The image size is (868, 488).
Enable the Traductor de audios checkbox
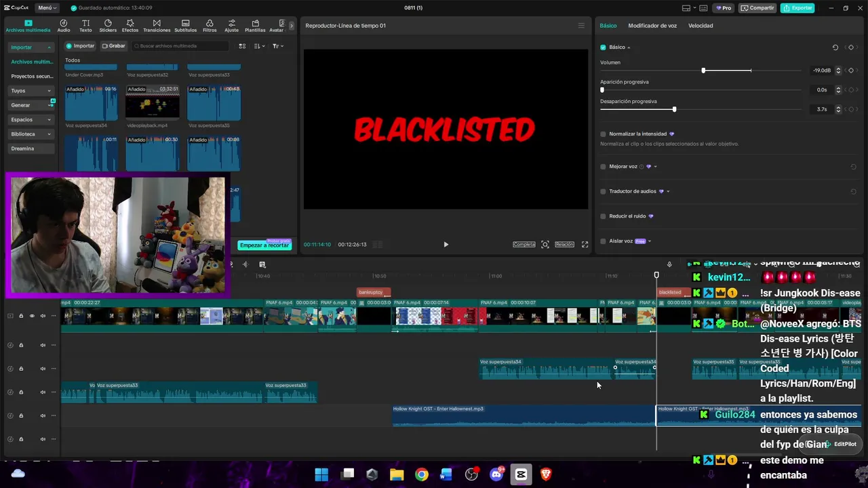click(x=603, y=192)
